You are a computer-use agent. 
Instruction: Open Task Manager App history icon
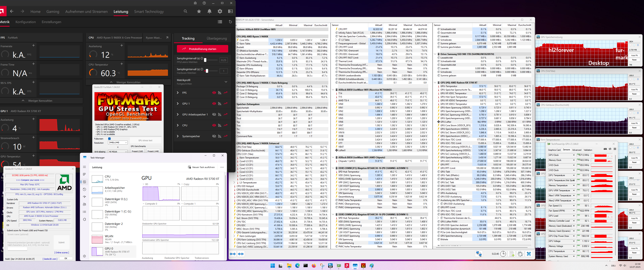point(84,189)
